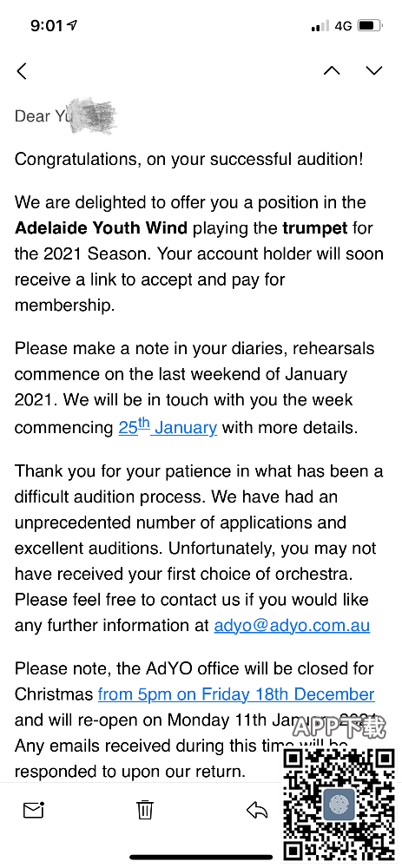Open the 25th January date link
Screen dimensions: 402x868
click(168, 427)
